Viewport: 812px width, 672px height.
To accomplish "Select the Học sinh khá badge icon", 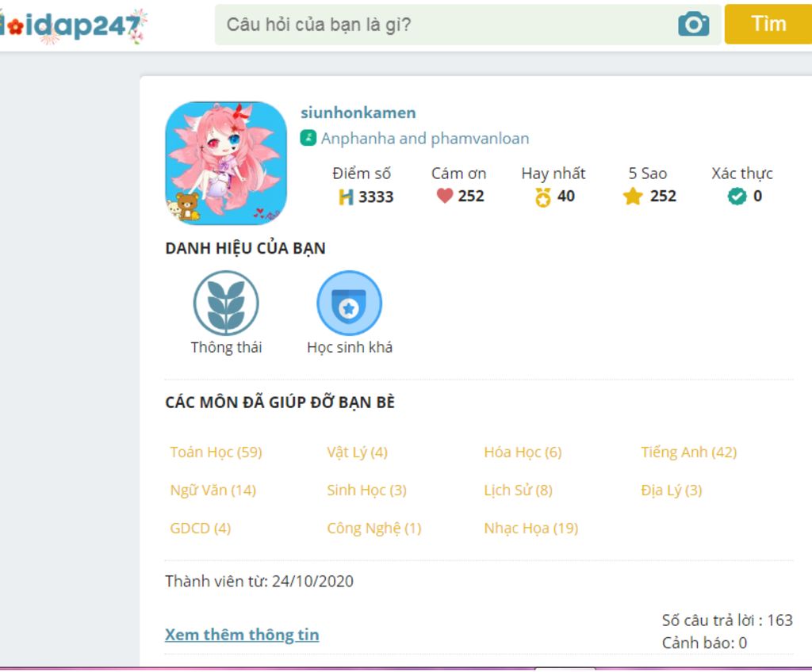I will tap(349, 304).
